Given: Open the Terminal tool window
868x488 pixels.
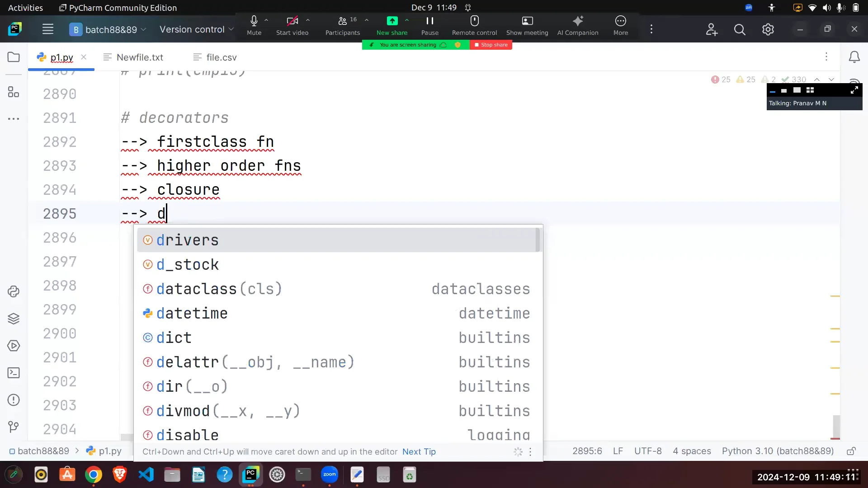Looking at the screenshot, I should (13, 373).
